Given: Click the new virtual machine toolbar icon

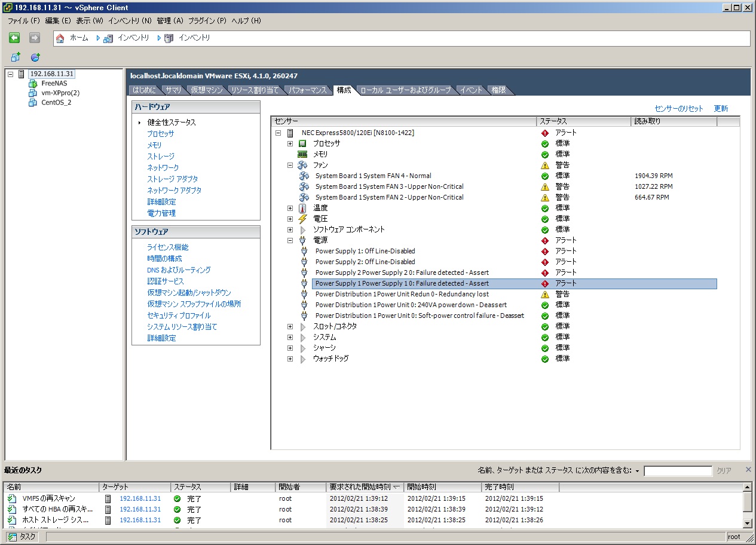Looking at the screenshot, I should 16,57.
